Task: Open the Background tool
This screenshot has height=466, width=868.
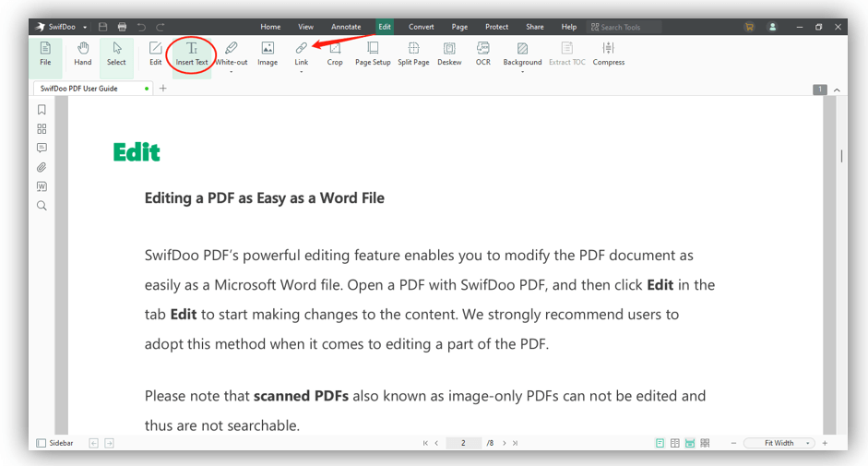Action: click(x=522, y=54)
